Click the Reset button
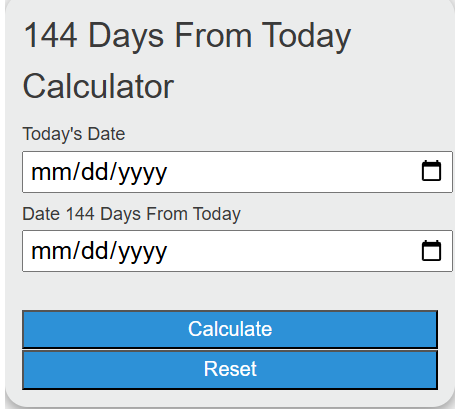 click(230, 370)
